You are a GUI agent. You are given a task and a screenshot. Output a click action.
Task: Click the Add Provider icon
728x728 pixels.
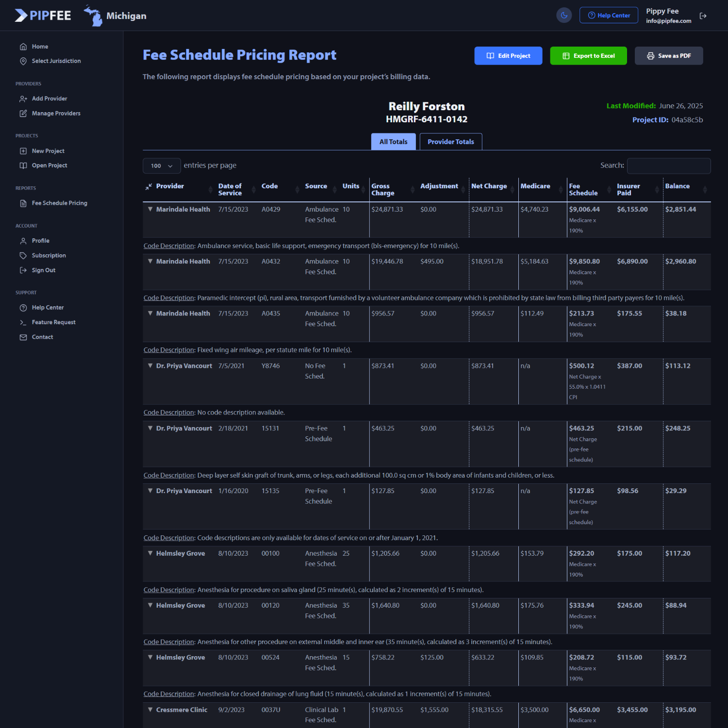point(23,99)
